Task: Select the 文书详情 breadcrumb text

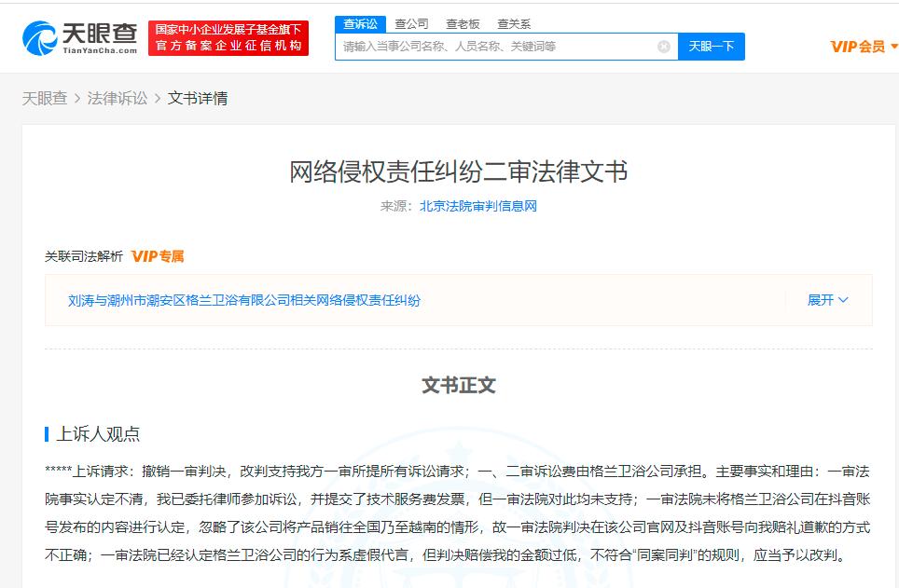Action: pos(198,98)
